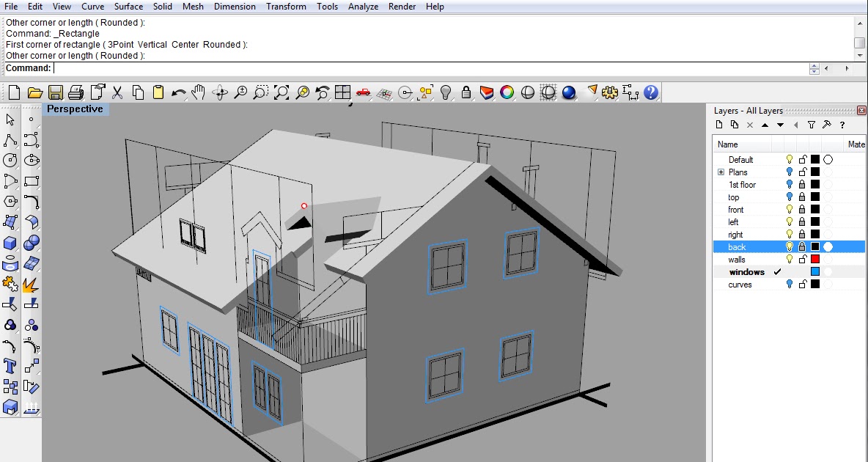Open the Surface menu
Viewport: 868px width, 462px height.
(128, 7)
